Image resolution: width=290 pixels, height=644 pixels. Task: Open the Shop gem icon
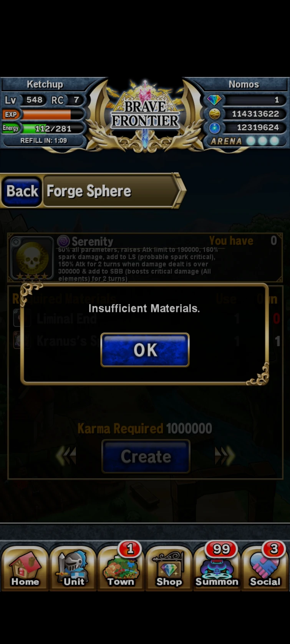pos(169,567)
